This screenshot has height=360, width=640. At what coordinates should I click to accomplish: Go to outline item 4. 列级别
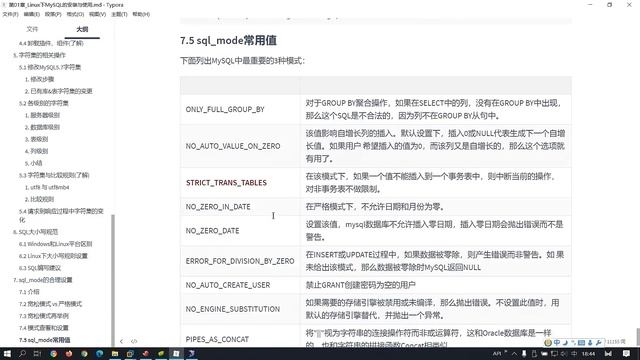[x=36, y=151]
